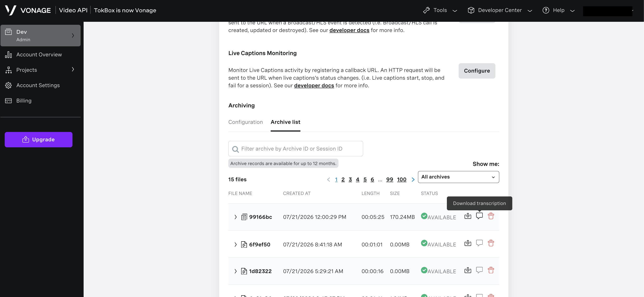Click the SIZE column header
The height and width of the screenshot is (297, 644).
click(395, 193)
